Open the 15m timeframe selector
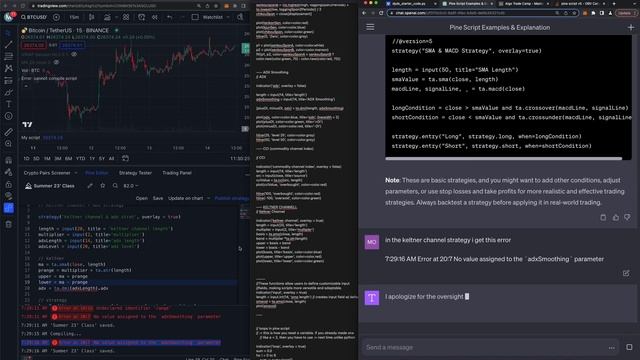The height and width of the screenshot is (360, 640). (74, 17)
